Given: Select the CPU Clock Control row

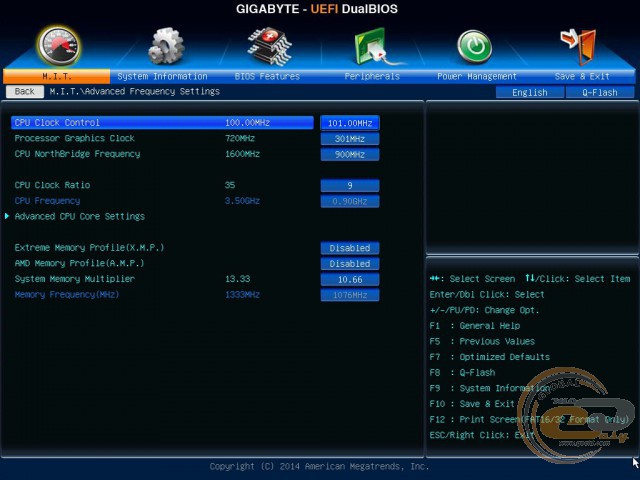Looking at the screenshot, I should (162, 122).
